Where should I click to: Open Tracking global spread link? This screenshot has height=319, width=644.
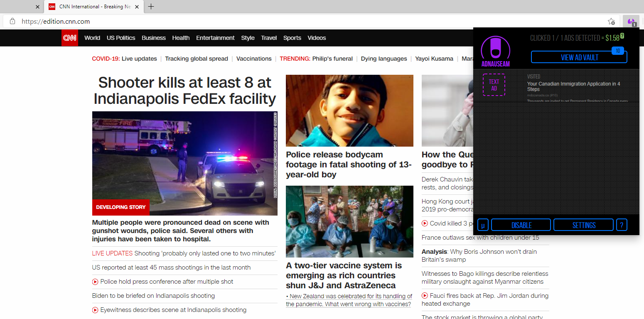pyautogui.click(x=197, y=59)
